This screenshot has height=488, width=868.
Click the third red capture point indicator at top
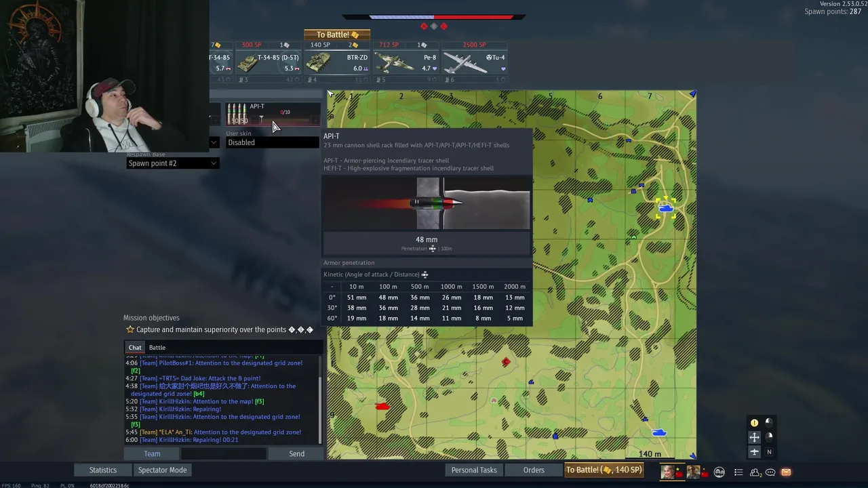click(444, 26)
